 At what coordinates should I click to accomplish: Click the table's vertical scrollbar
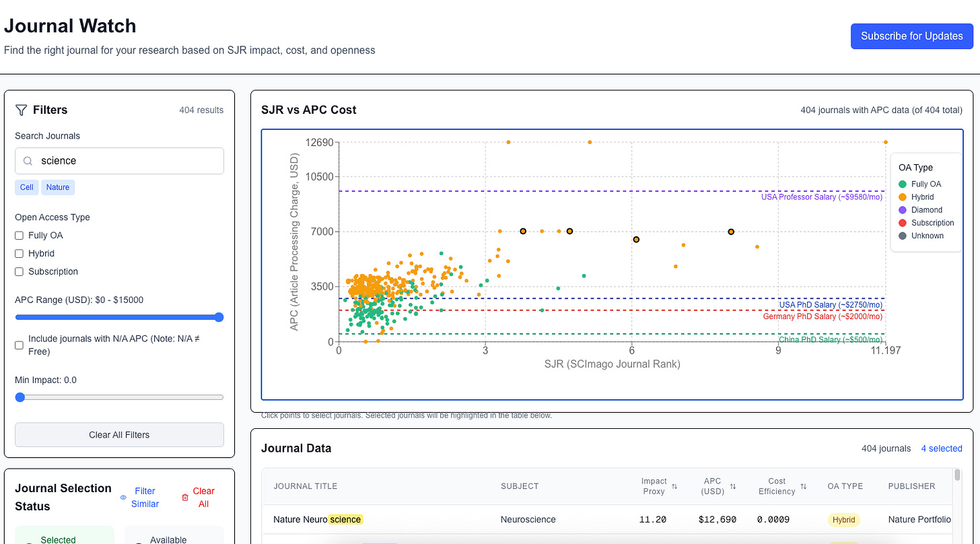click(x=958, y=475)
